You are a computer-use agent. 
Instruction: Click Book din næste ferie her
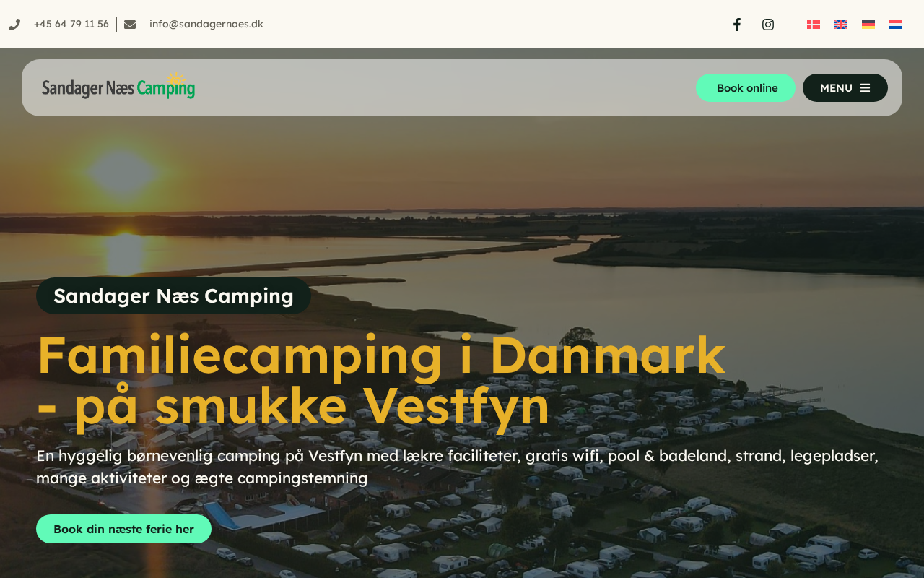pos(123,529)
